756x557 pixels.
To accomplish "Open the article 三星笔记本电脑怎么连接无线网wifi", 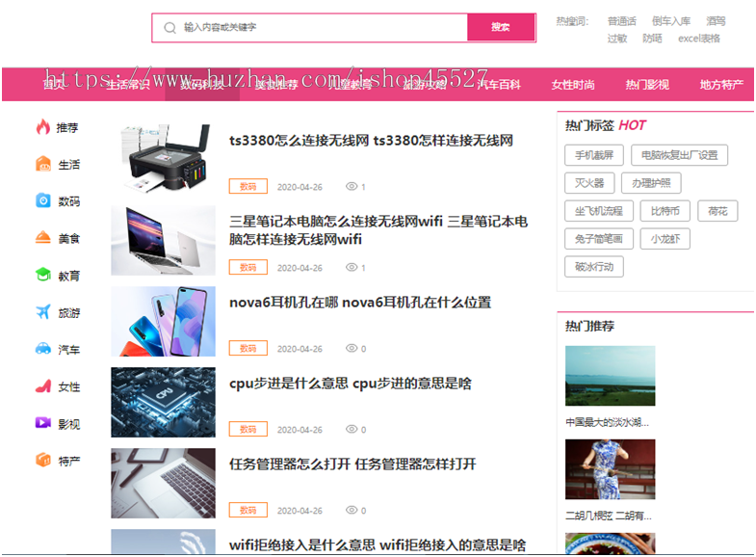I will pos(378,230).
